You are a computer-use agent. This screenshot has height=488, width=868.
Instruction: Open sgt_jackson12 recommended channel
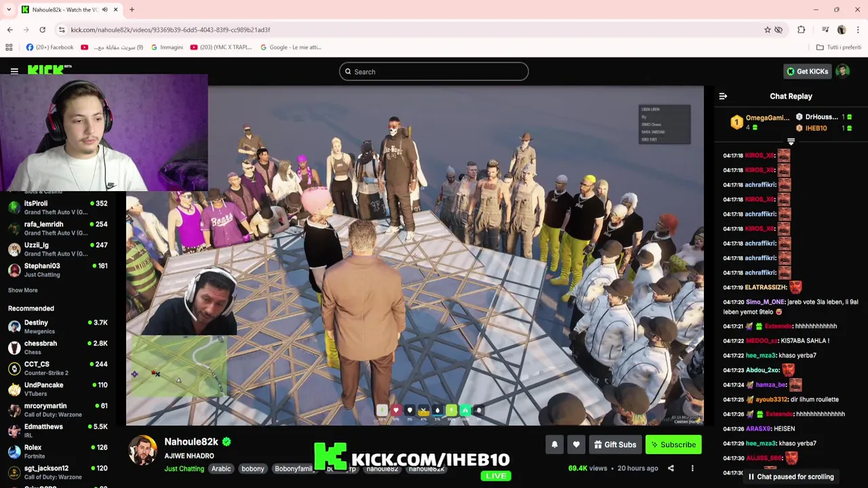click(x=58, y=472)
